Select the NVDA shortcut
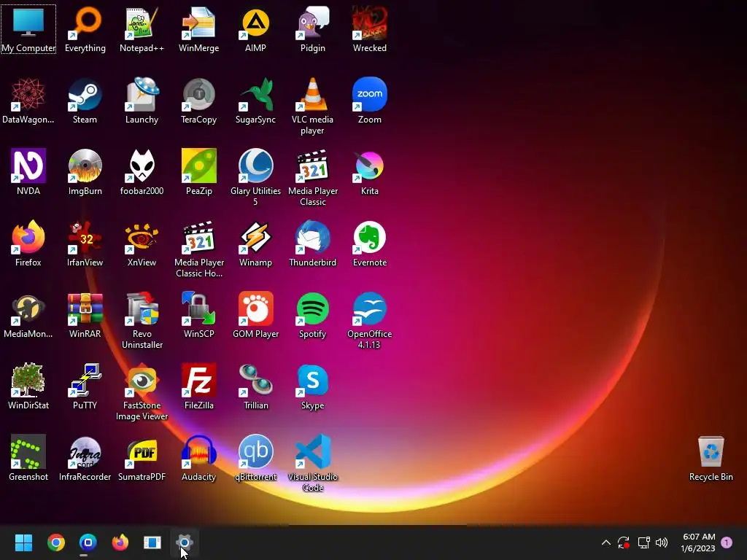This screenshot has width=747, height=560. (x=28, y=166)
